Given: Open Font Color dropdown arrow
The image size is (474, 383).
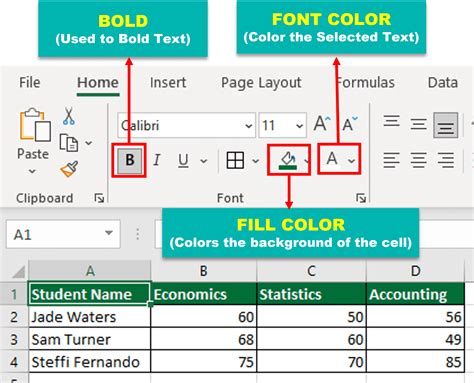Looking at the screenshot, I should pyautogui.click(x=351, y=161).
